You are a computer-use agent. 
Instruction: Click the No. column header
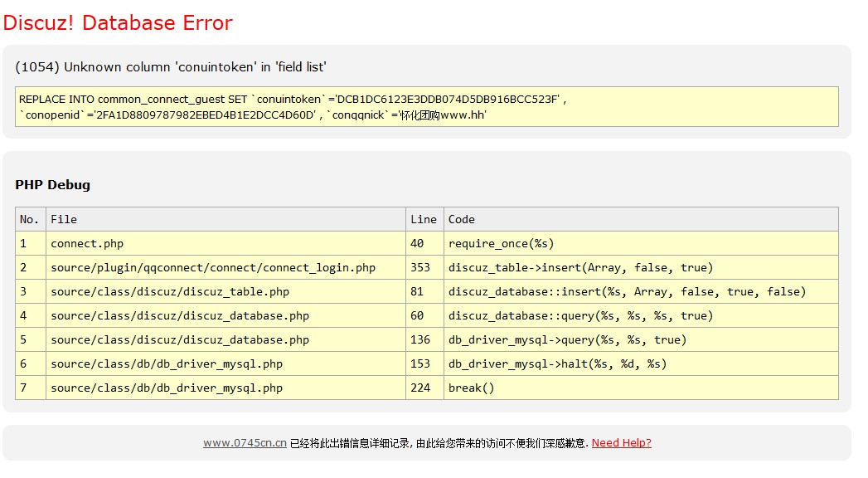point(31,219)
